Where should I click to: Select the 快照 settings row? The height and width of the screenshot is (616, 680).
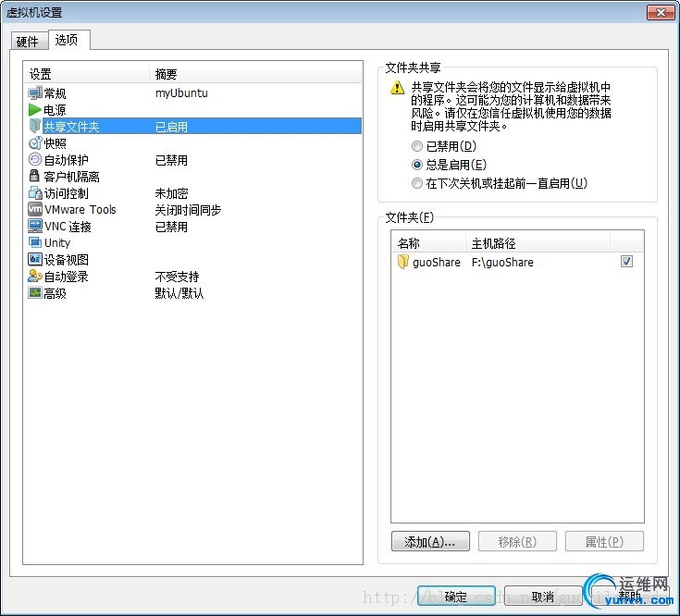[x=193, y=143]
